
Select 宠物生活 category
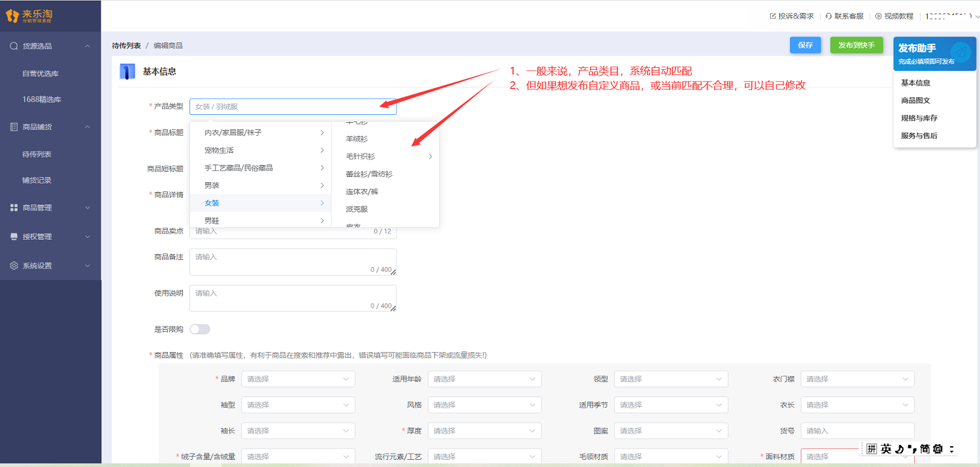coord(261,150)
